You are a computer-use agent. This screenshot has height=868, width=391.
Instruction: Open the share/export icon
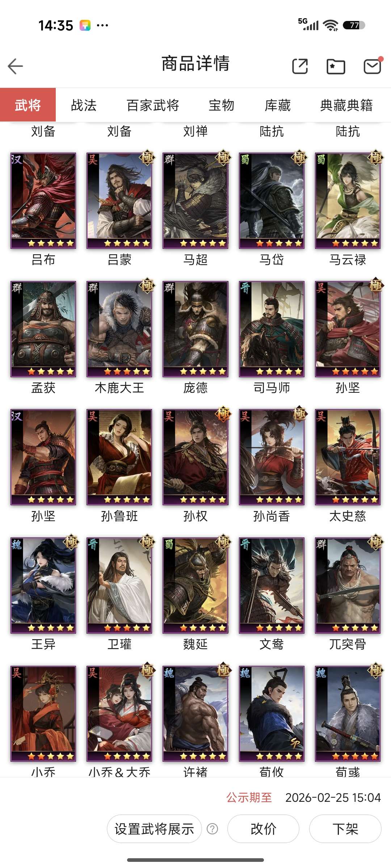300,66
